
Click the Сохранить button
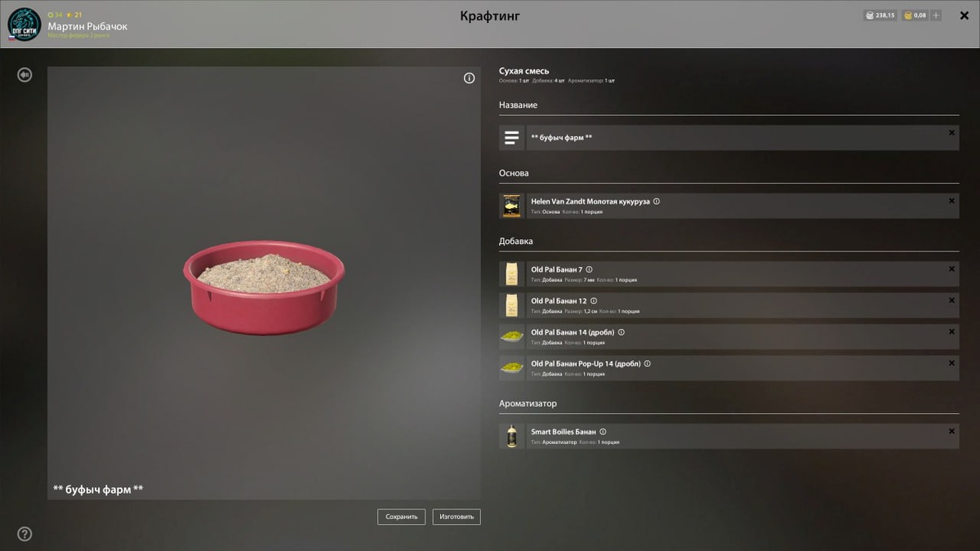[401, 517]
